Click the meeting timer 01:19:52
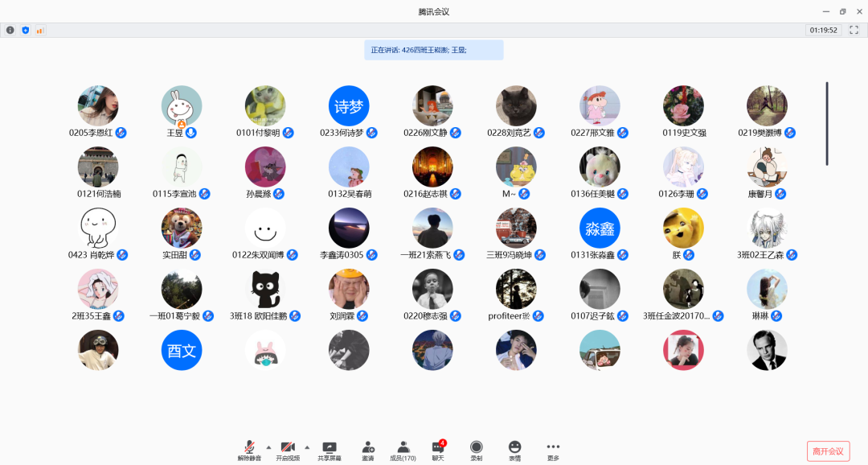 [x=823, y=30]
